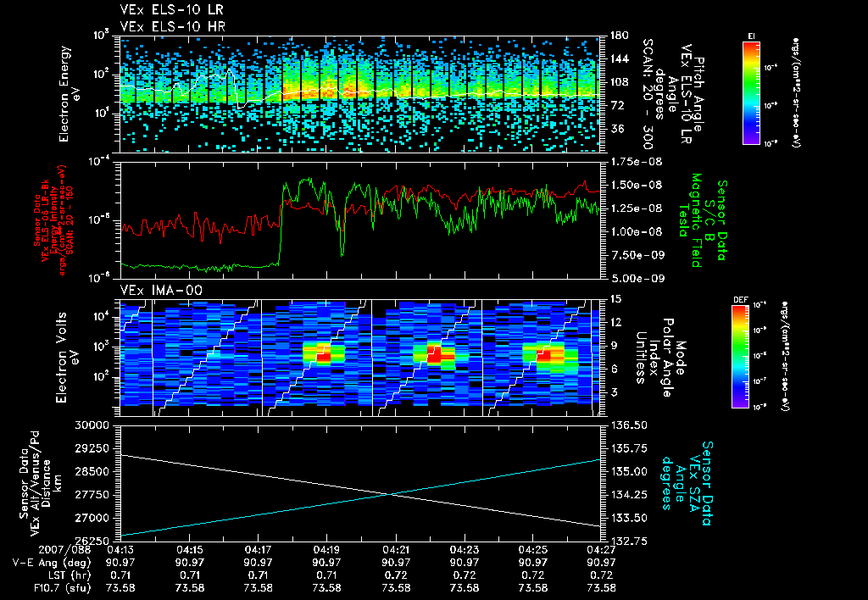Select the 'VEx IMA-00' panel title
Viewport: 868px width, 600px height.
[161, 291]
